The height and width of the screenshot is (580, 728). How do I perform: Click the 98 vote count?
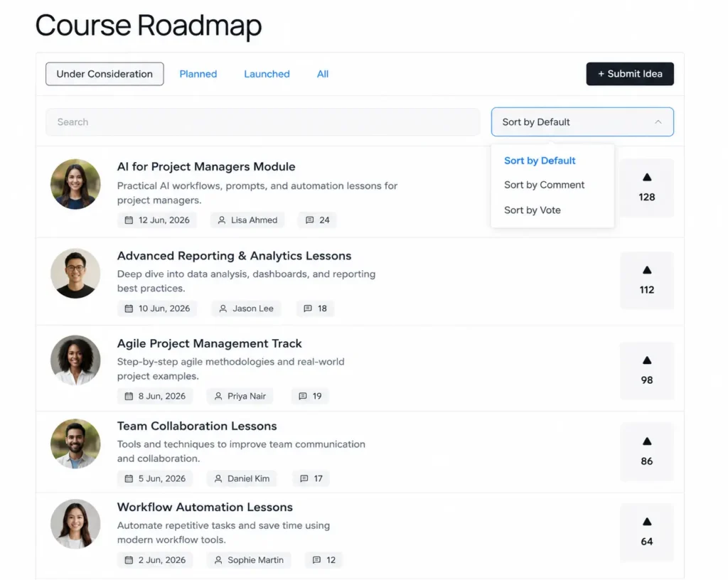tap(647, 380)
